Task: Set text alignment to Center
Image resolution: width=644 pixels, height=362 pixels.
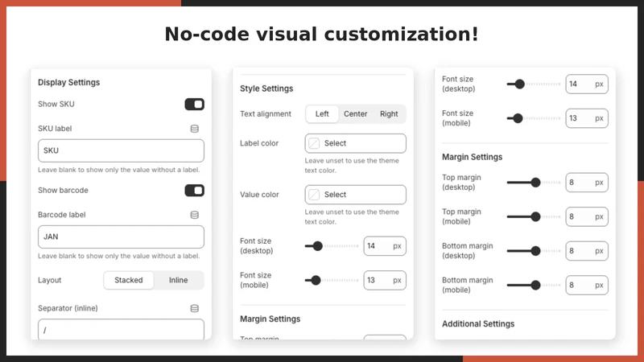Action: coord(356,114)
